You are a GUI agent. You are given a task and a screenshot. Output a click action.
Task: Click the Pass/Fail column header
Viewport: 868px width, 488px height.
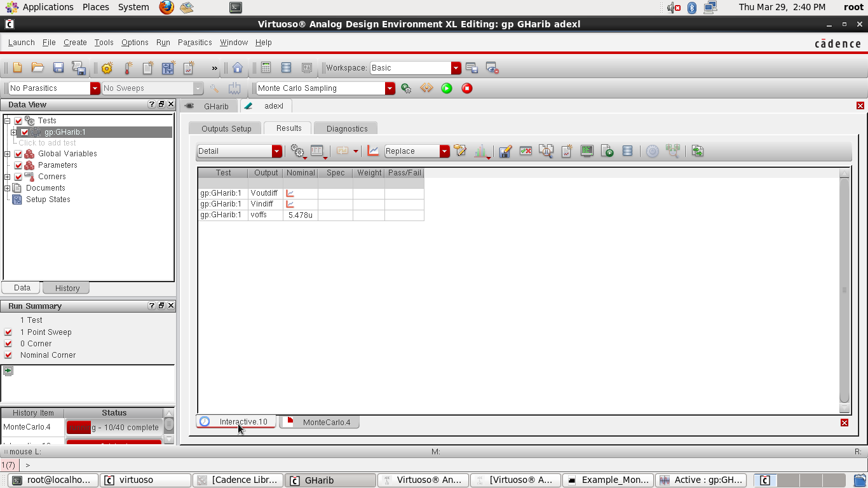coord(404,173)
